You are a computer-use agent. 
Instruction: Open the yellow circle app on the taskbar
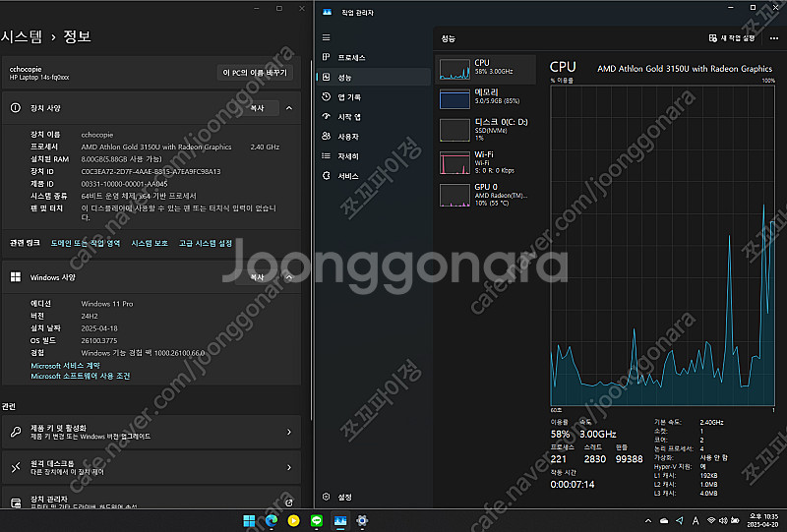pos(293,521)
